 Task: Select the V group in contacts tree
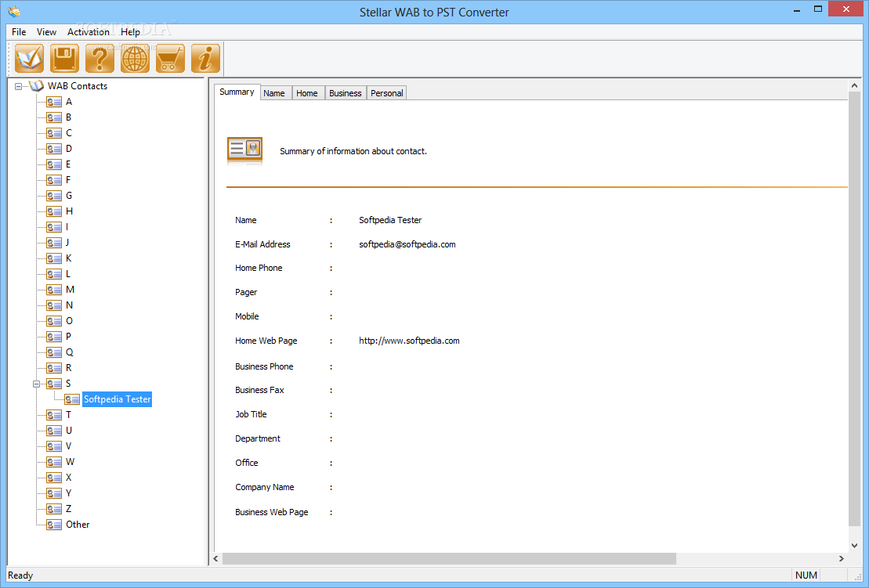(69, 446)
